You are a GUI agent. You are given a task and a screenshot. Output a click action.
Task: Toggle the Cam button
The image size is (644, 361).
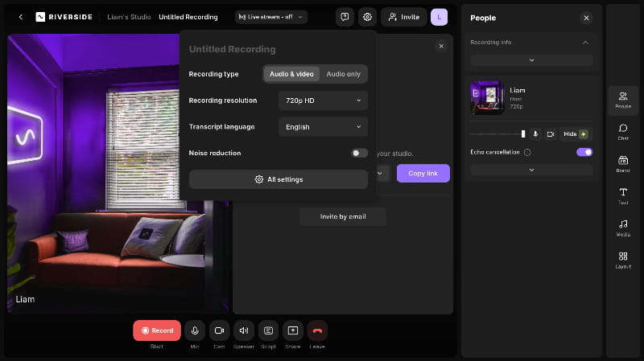point(219,330)
